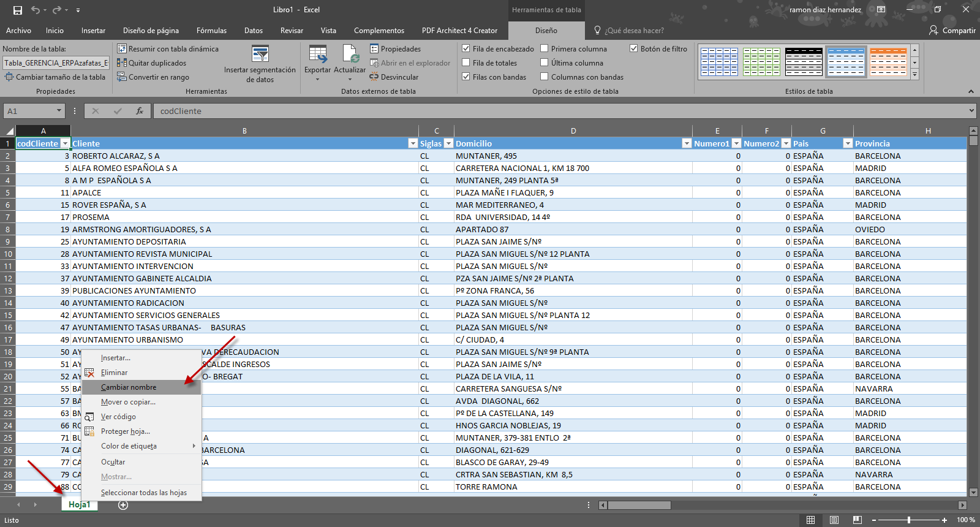This screenshot has height=527, width=980.
Task: Add a new sheet with plus icon
Action: pyautogui.click(x=123, y=505)
